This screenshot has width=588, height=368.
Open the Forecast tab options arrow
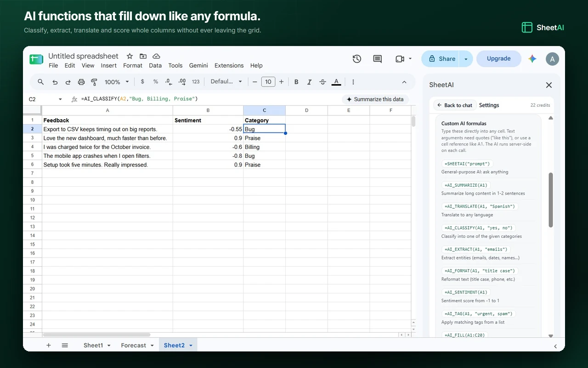152,345
